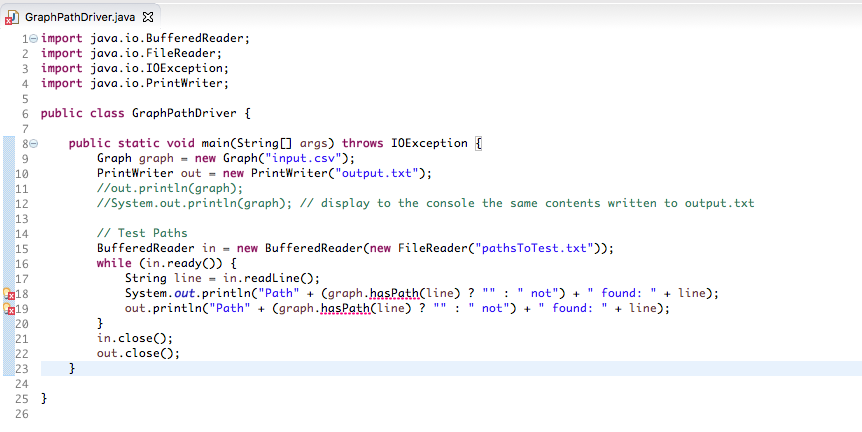
Task: Collapse the imports fold at line 1
Action: 34,38
